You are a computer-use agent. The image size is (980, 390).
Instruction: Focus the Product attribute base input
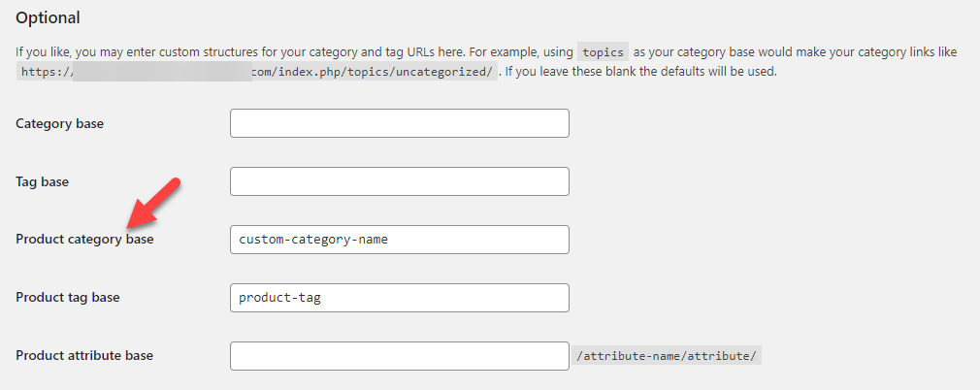(x=400, y=356)
